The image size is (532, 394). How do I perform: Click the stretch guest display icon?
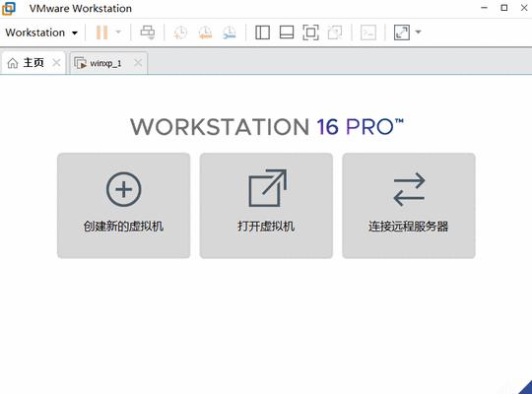pos(402,33)
